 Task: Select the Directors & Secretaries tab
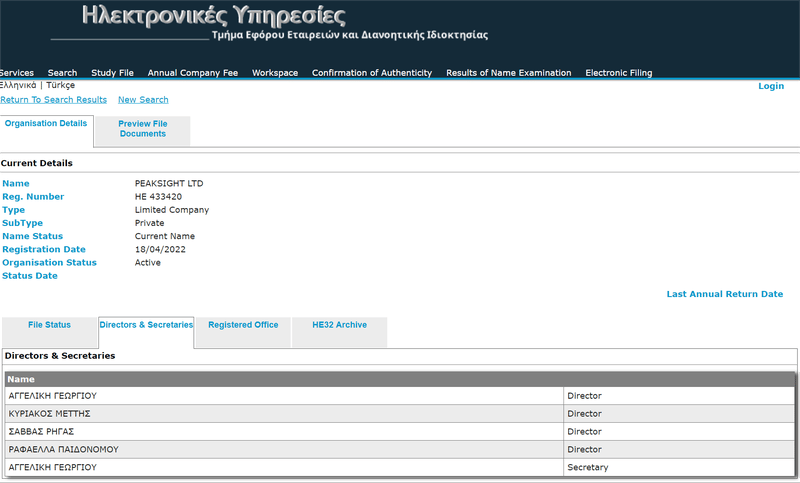point(146,325)
